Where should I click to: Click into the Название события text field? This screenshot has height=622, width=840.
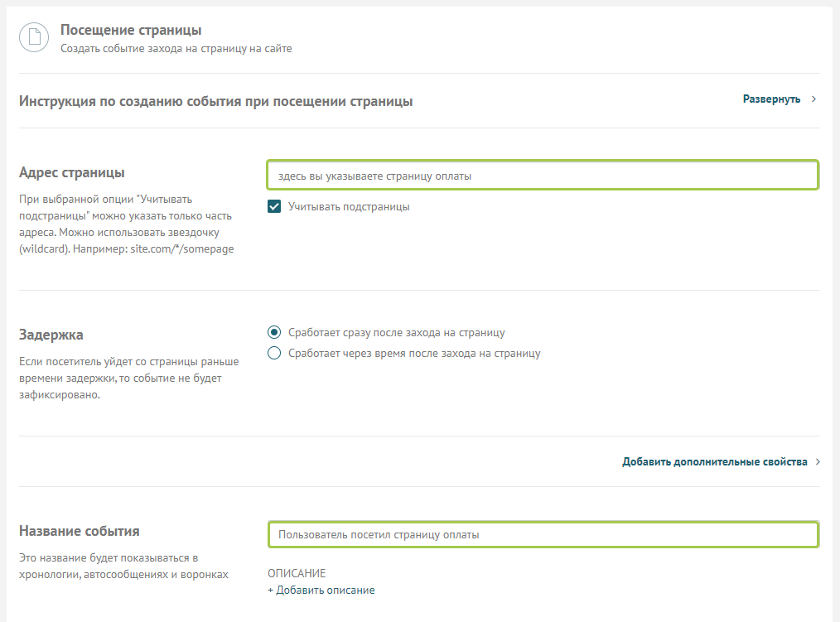tap(543, 535)
